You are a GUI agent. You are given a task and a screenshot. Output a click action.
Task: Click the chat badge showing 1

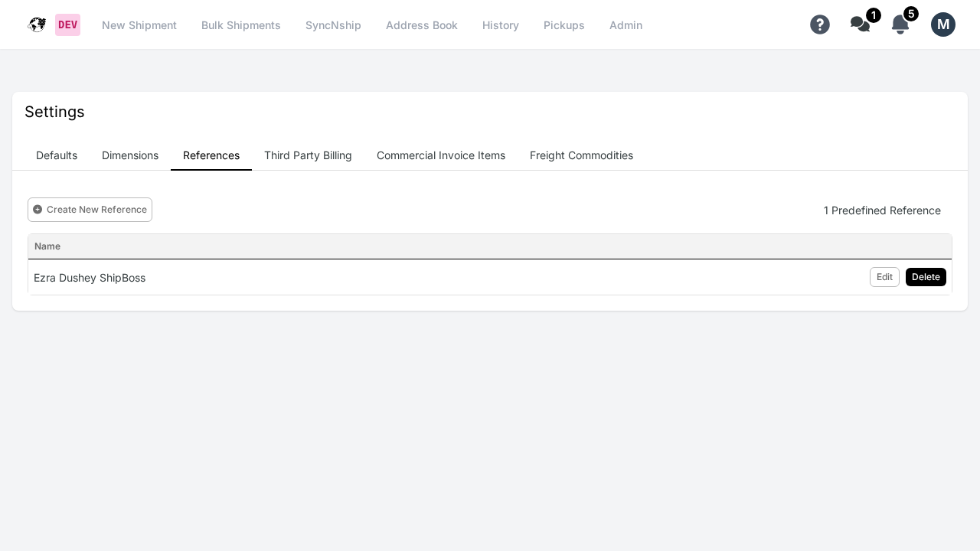[874, 15]
